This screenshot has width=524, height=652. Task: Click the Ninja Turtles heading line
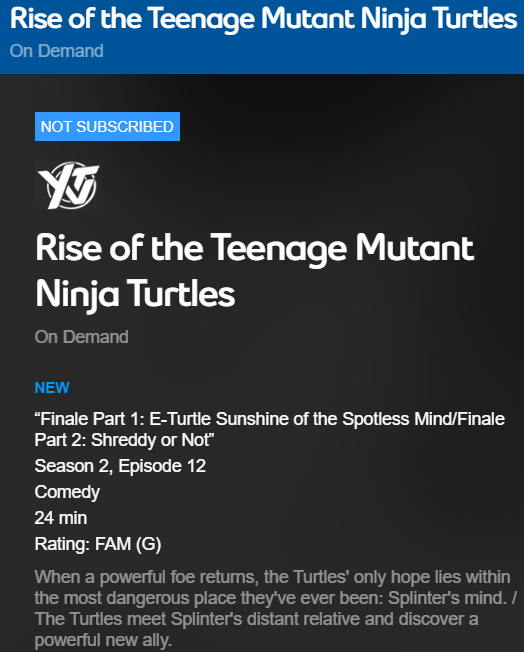pyautogui.click(x=135, y=294)
